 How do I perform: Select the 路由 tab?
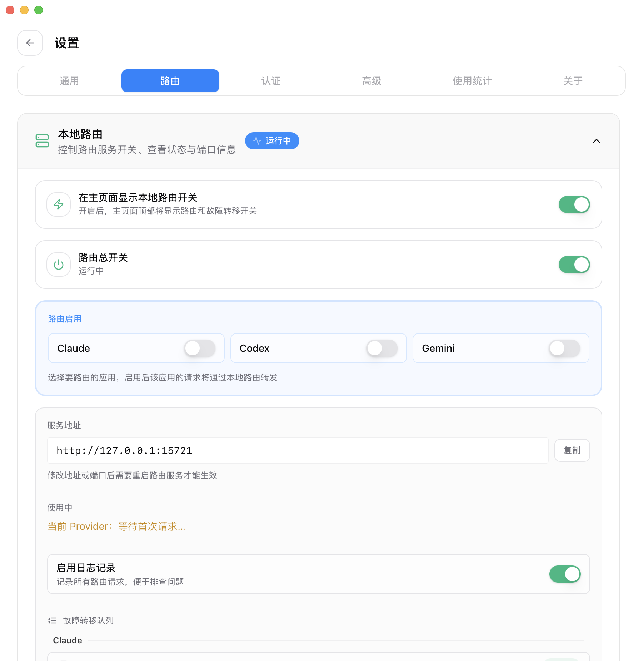[170, 81]
